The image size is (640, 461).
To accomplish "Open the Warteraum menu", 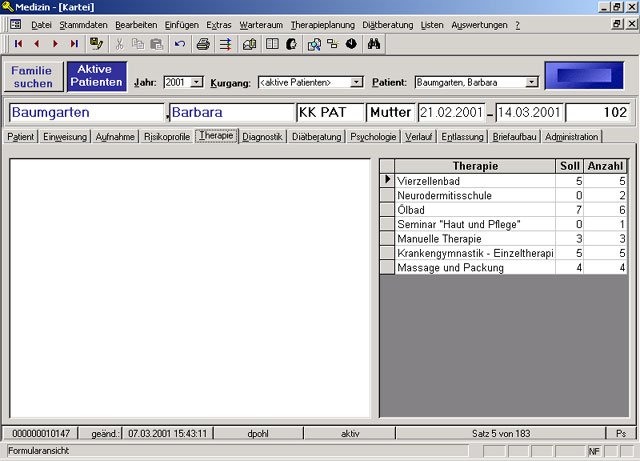I will pyautogui.click(x=261, y=25).
